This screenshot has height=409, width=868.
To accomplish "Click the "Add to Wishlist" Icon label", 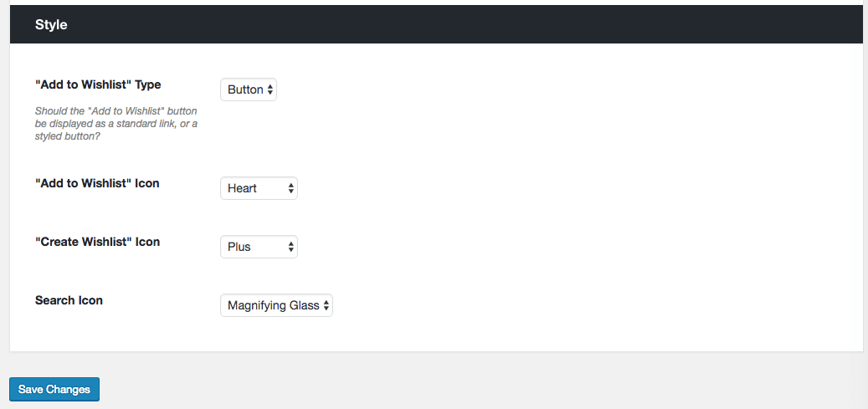I will pyautogui.click(x=97, y=183).
